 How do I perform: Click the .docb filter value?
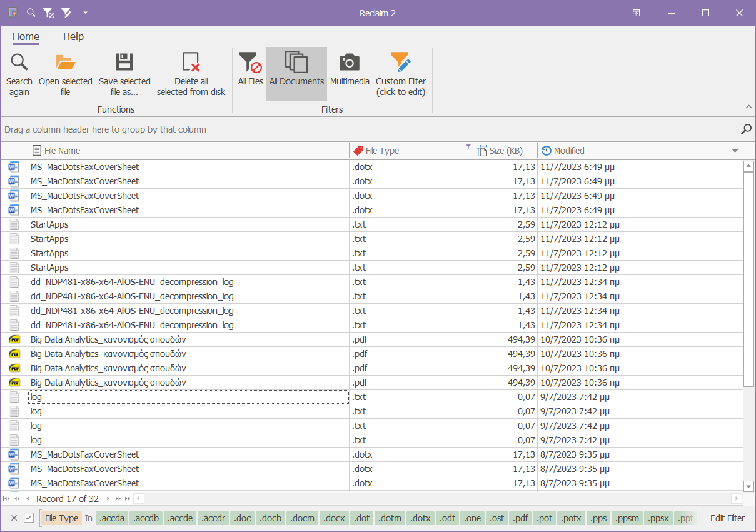pos(271,518)
